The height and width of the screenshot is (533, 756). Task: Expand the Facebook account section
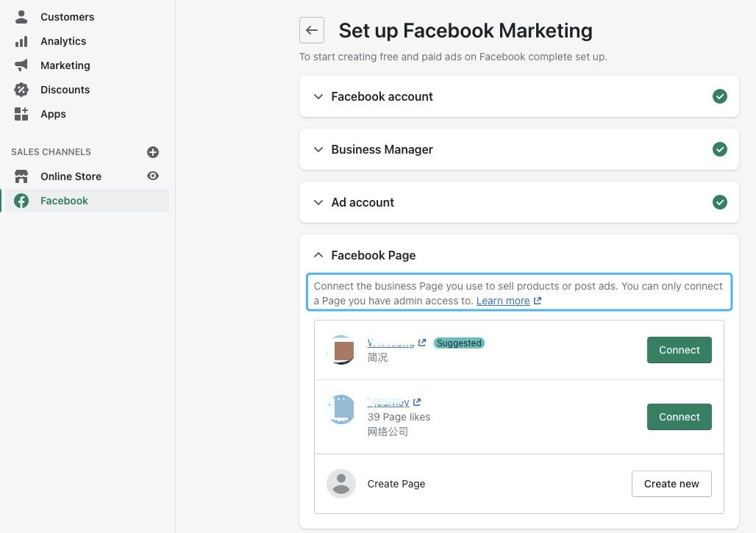(318, 96)
